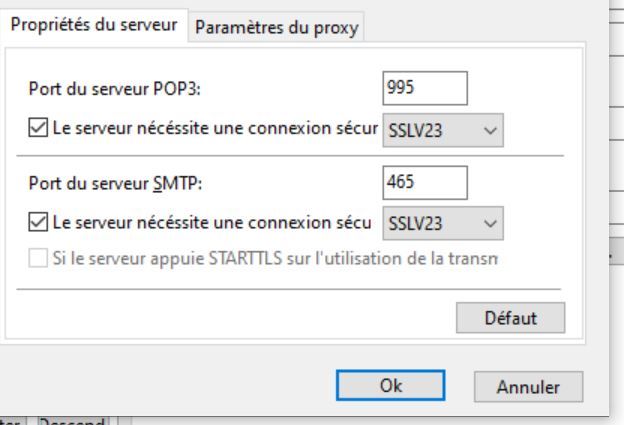Focus the SMTP port field showing 465
Screen dimensions: 624x425
pos(424,182)
